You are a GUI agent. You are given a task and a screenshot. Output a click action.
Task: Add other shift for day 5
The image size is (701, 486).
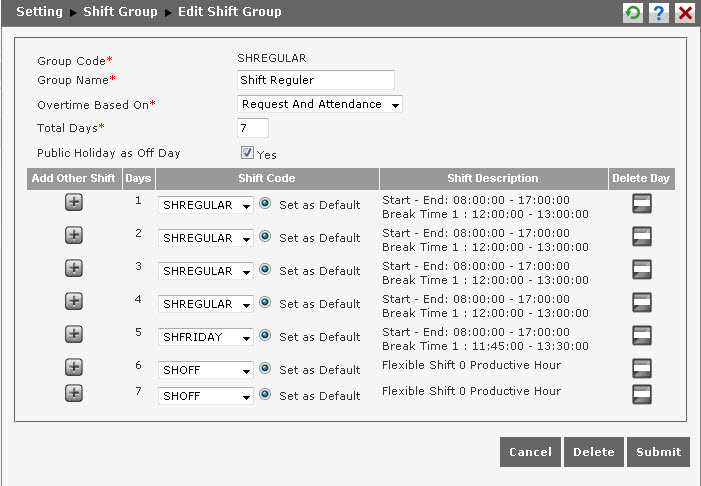[74, 334]
